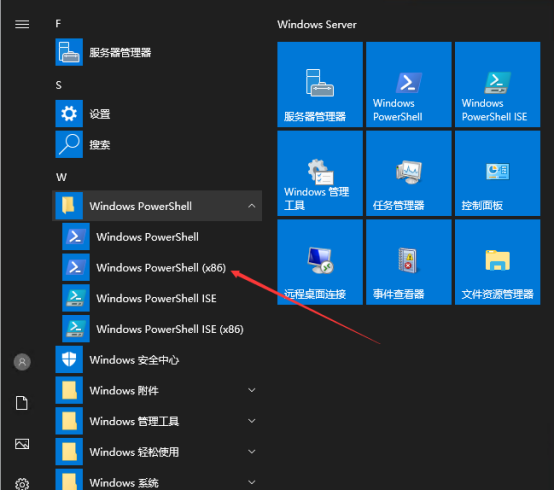Click the hamburger menu button
Screen dimensions: 554x490
pyautogui.click(x=22, y=24)
